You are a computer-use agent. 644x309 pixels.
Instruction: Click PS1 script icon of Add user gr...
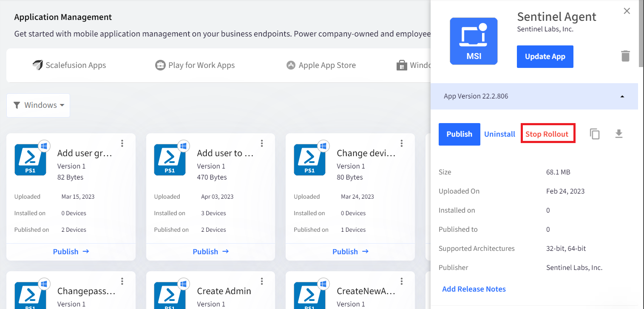pyautogui.click(x=30, y=160)
